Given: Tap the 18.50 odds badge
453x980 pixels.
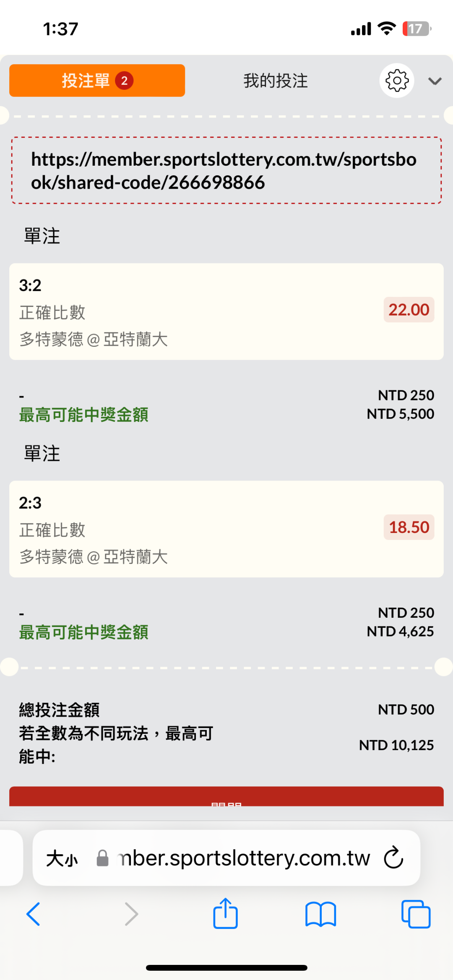Looking at the screenshot, I should tap(409, 527).
